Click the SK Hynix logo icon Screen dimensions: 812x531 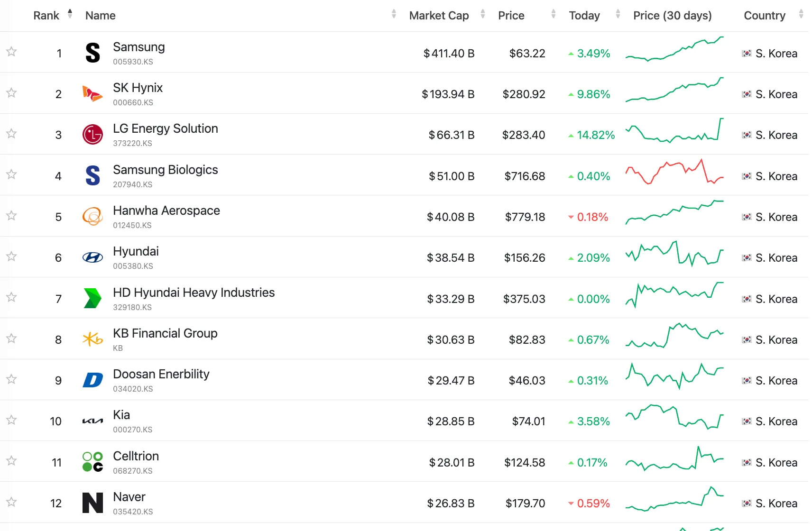click(92, 94)
